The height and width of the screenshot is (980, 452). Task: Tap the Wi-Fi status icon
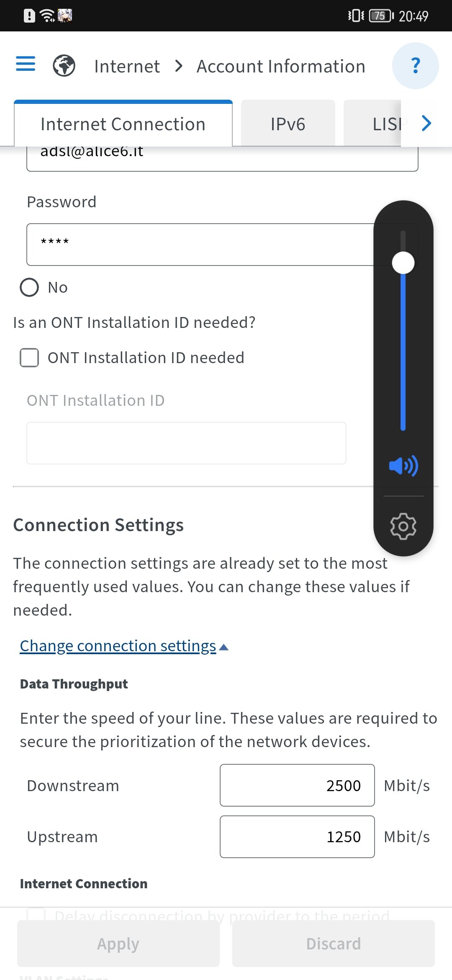coord(47,16)
